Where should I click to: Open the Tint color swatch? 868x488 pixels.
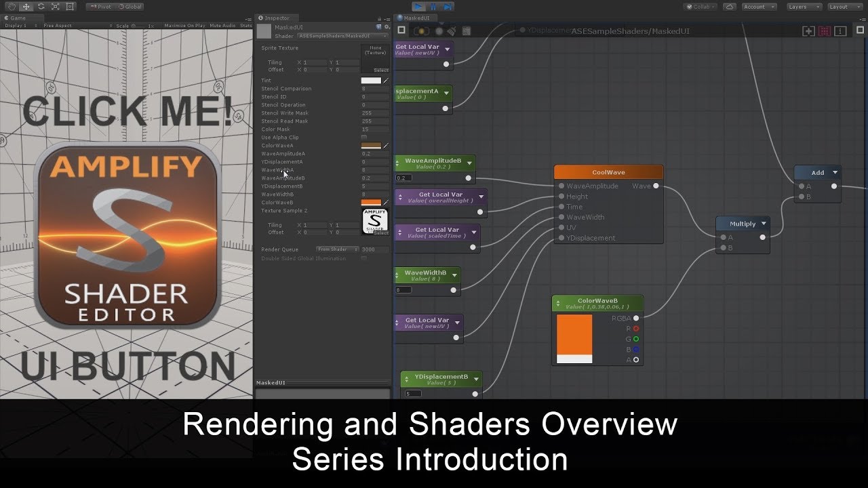(x=371, y=81)
